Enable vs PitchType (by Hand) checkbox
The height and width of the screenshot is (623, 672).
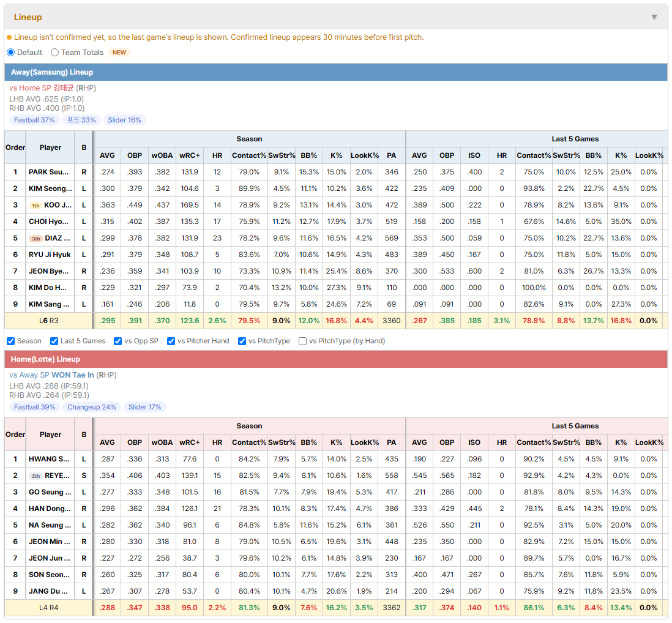point(302,341)
